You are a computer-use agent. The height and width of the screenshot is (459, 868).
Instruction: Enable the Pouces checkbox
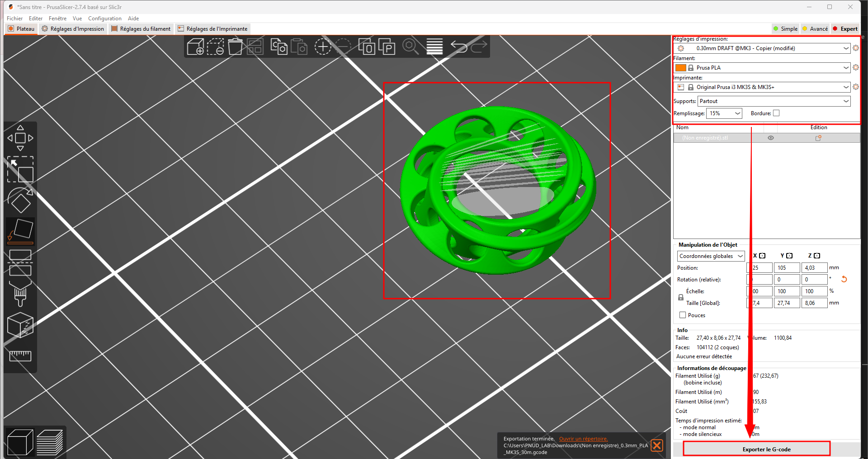pos(683,315)
